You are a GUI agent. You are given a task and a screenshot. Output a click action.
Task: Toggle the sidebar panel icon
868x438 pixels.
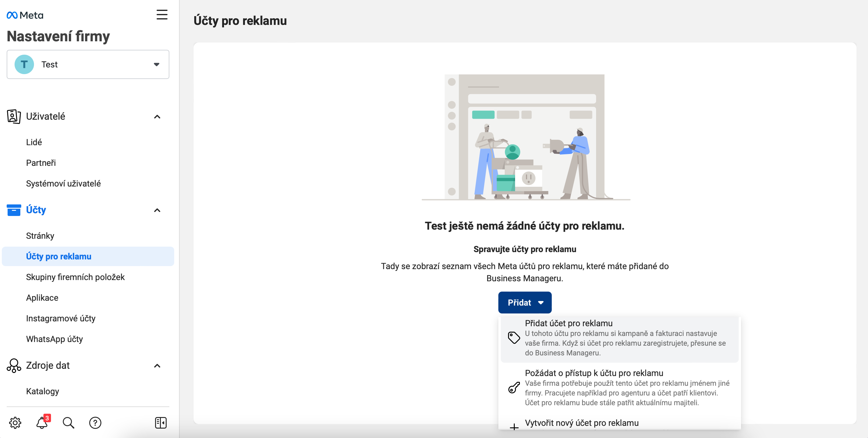point(161,423)
